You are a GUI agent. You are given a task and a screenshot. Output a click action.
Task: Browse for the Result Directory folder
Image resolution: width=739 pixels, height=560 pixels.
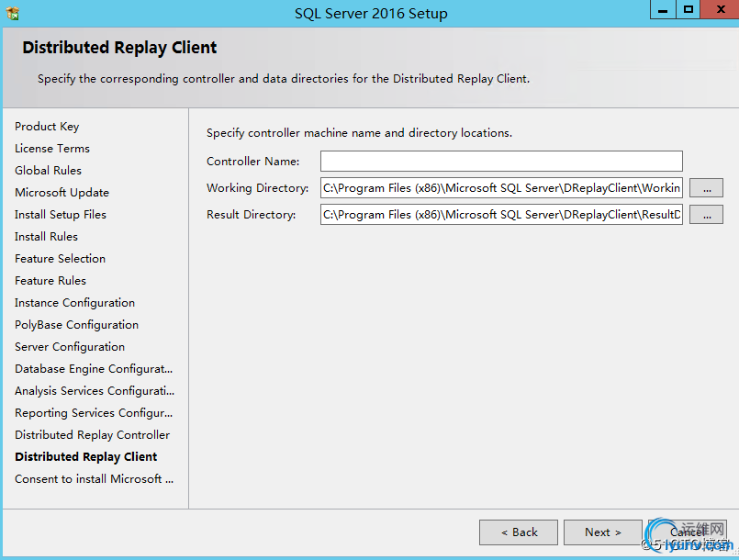tap(706, 215)
